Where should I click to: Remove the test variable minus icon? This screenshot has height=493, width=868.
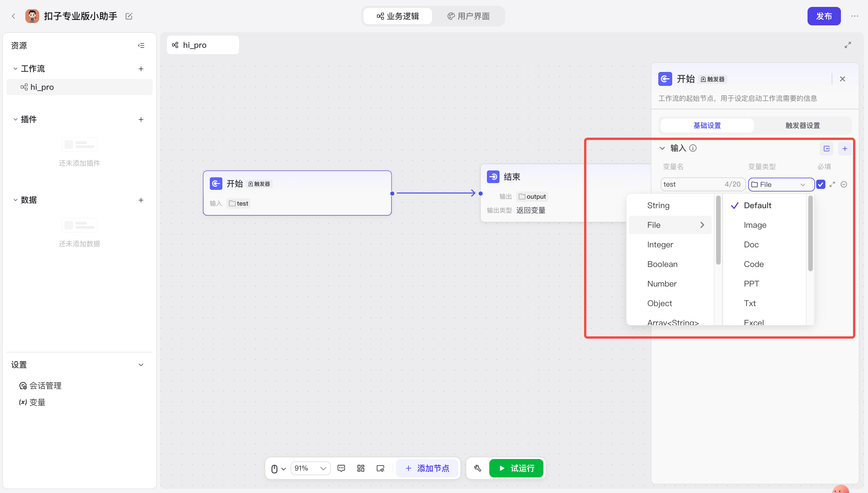(844, 184)
